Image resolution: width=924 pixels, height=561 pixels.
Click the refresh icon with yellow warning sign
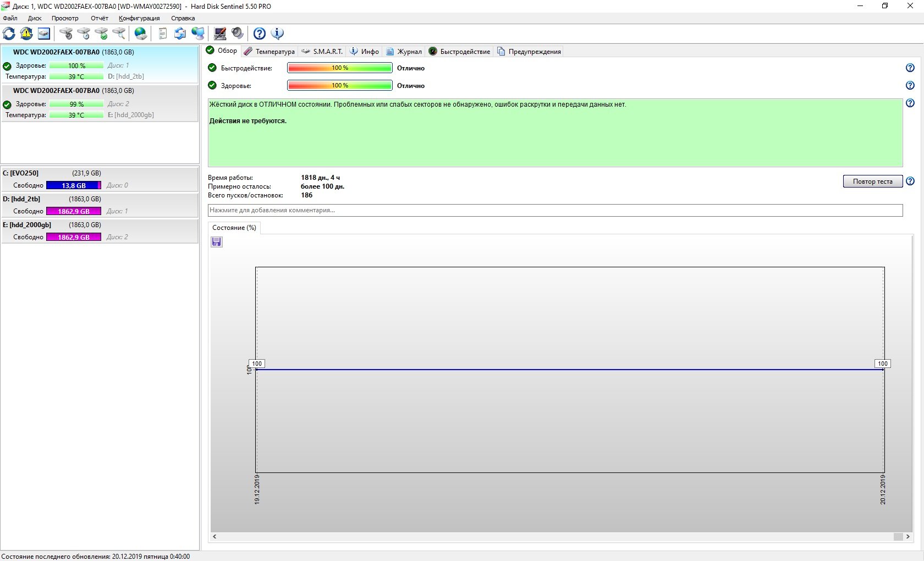pyautogui.click(x=26, y=34)
